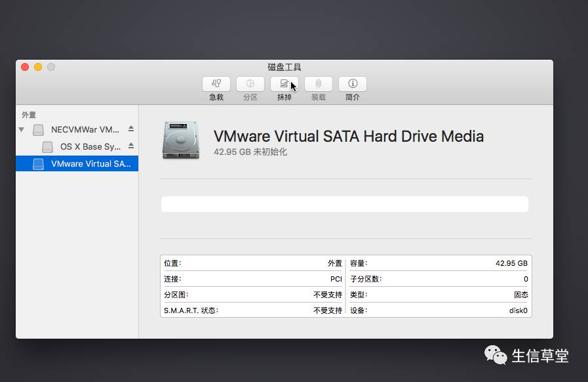
Task: Close the 磁盘工具 window with red button
Action: [25, 67]
